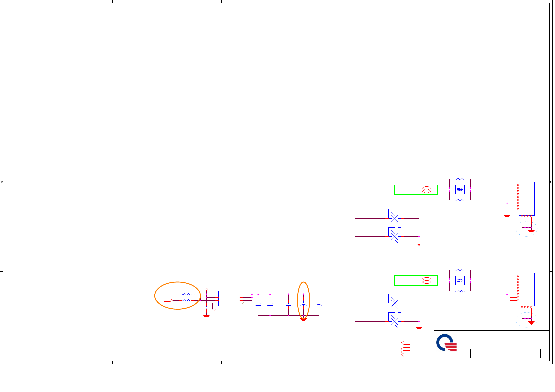Select the rightmost polarized capacitor
Viewport: 555px width, 392px height.
point(319,305)
